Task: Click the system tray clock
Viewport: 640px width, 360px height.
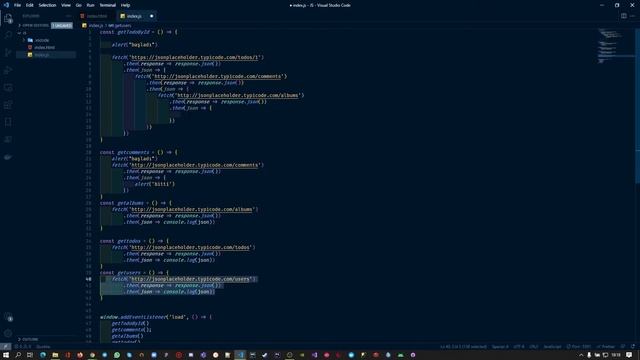Action: [x=617, y=355]
